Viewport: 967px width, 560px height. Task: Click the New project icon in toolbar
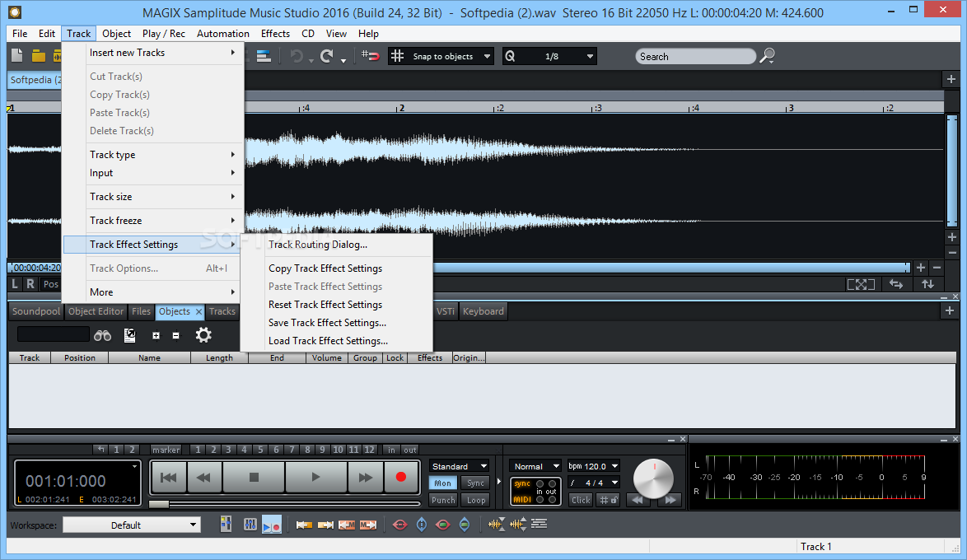[17, 56]
